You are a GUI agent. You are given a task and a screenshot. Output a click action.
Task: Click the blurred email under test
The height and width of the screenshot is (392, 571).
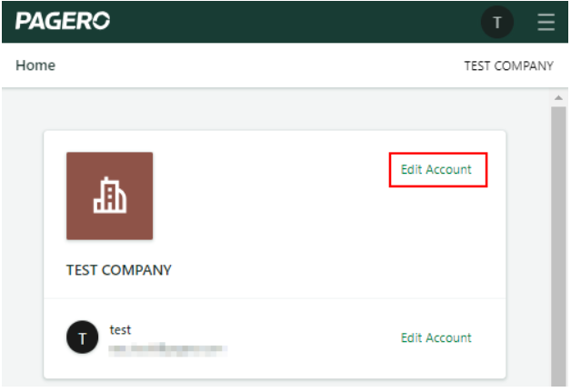(x=167, y=347)
